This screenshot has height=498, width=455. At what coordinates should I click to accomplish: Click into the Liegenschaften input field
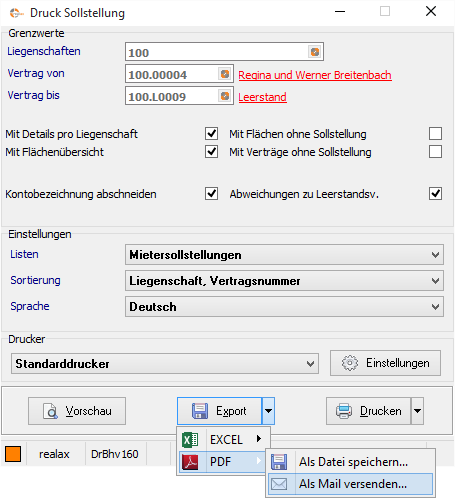[x=217, y=52]
